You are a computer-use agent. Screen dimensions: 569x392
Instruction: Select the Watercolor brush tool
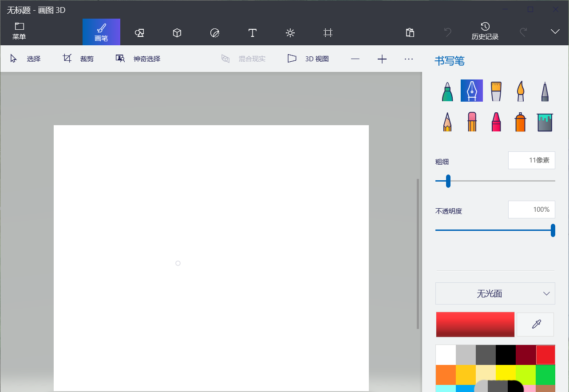point(521,91)
